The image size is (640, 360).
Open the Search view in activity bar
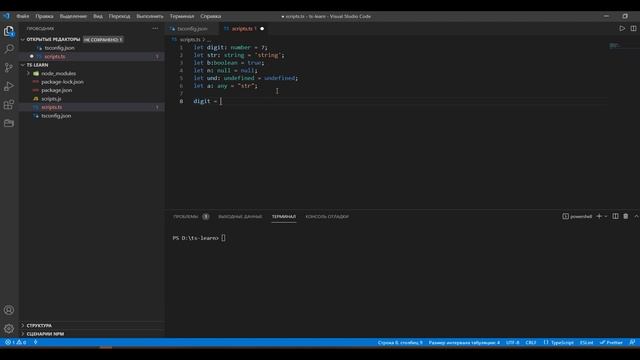[x=9, y=49]
